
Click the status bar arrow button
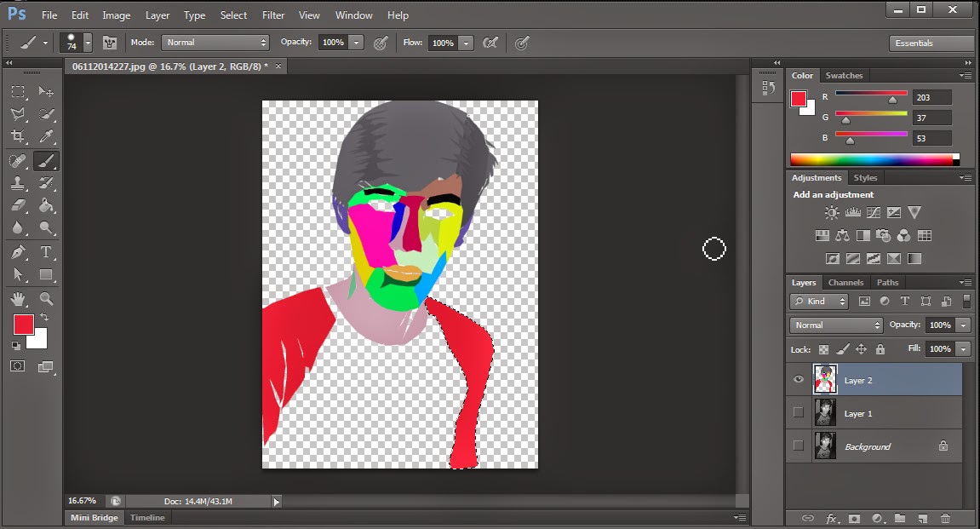click(276, 502)
